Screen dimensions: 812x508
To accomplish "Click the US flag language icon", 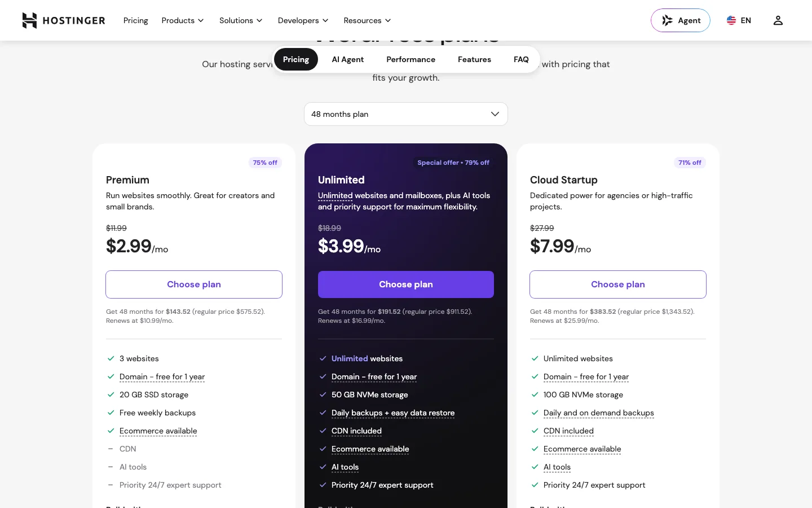I will click(x=731, y=20).
